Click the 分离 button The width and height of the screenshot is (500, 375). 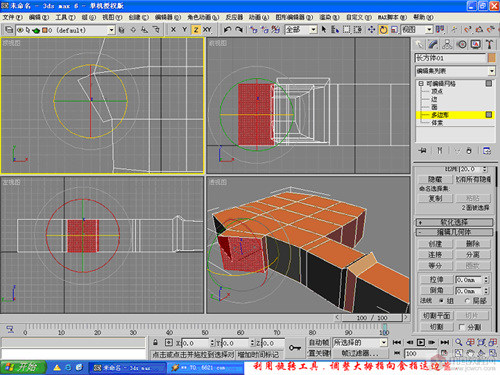coord(473,255)
